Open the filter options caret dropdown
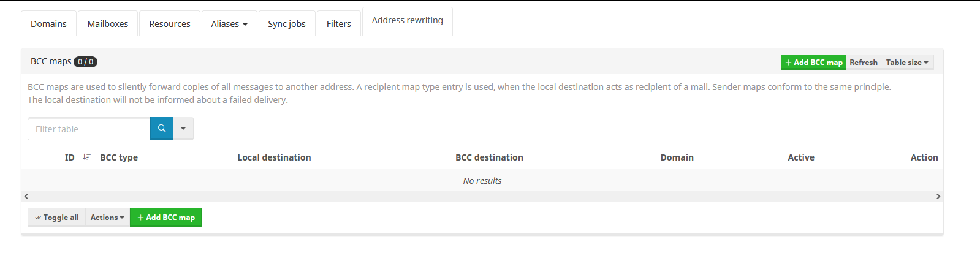980x277 pixels. click(x=183, y=129)
